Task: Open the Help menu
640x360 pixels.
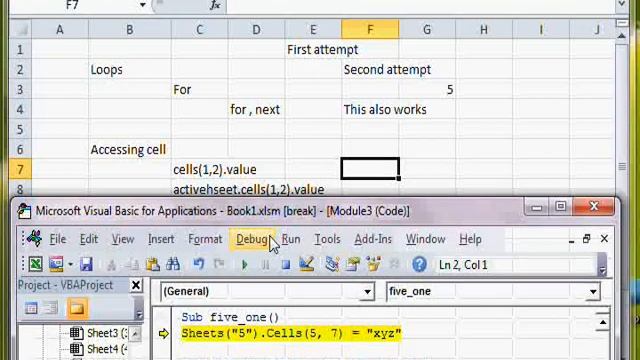Action: 470,239
